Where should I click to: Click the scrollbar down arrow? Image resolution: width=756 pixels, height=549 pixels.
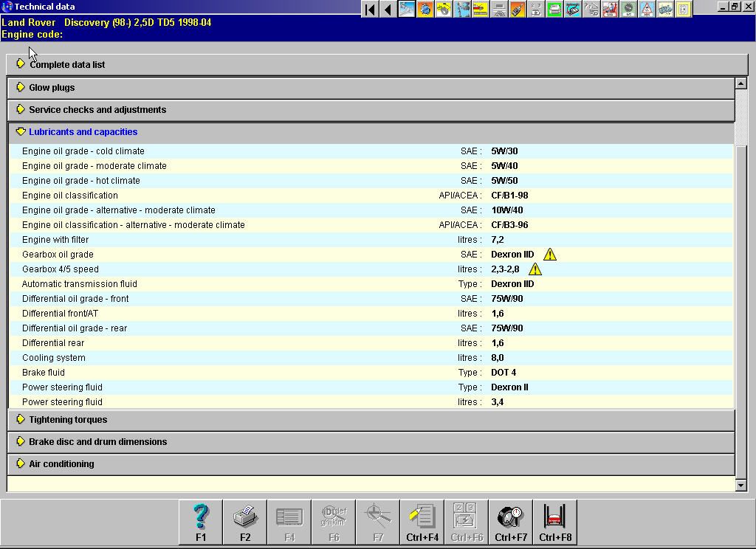(x=741, y=486)
